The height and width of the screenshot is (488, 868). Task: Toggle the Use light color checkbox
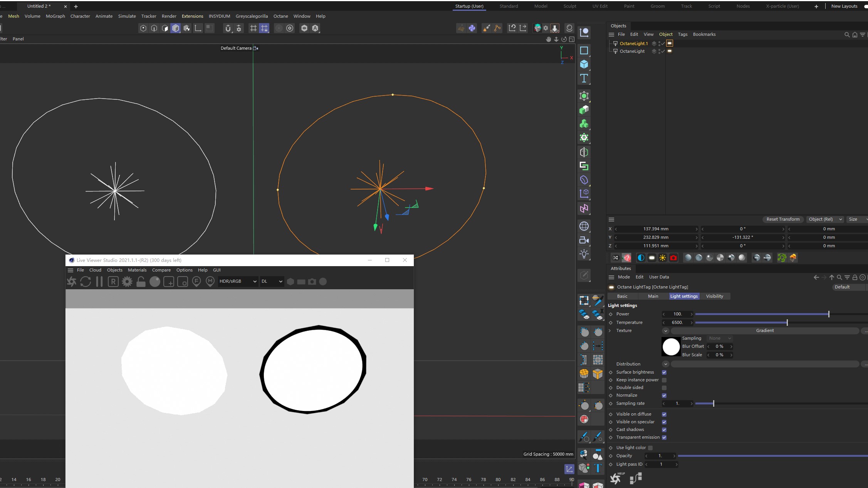point(650,448)
